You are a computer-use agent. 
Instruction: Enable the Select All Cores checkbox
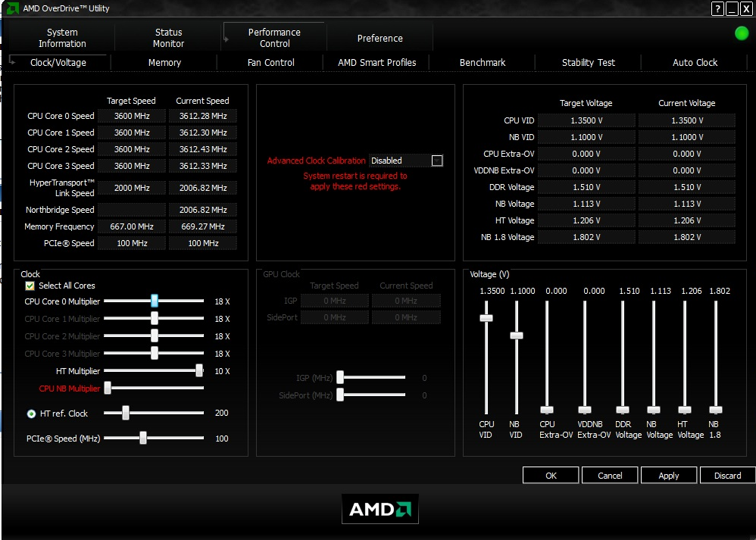30,286
